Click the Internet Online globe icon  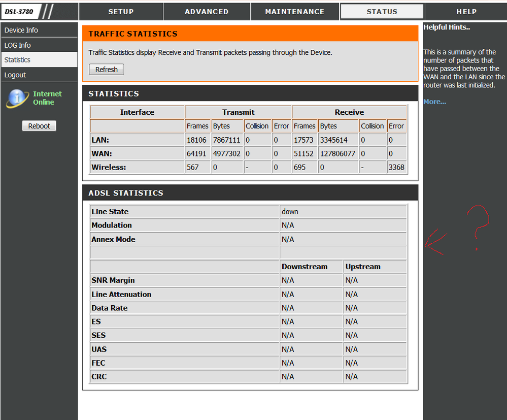coord(17,99)
